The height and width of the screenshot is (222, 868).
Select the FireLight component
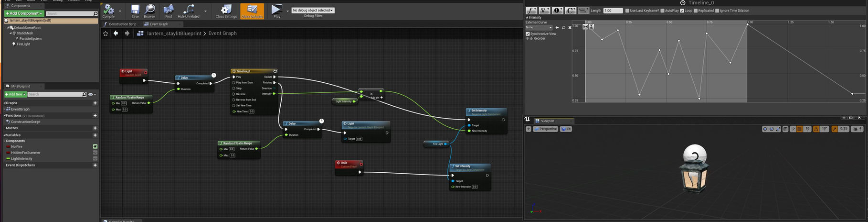[x=23, y=44]
